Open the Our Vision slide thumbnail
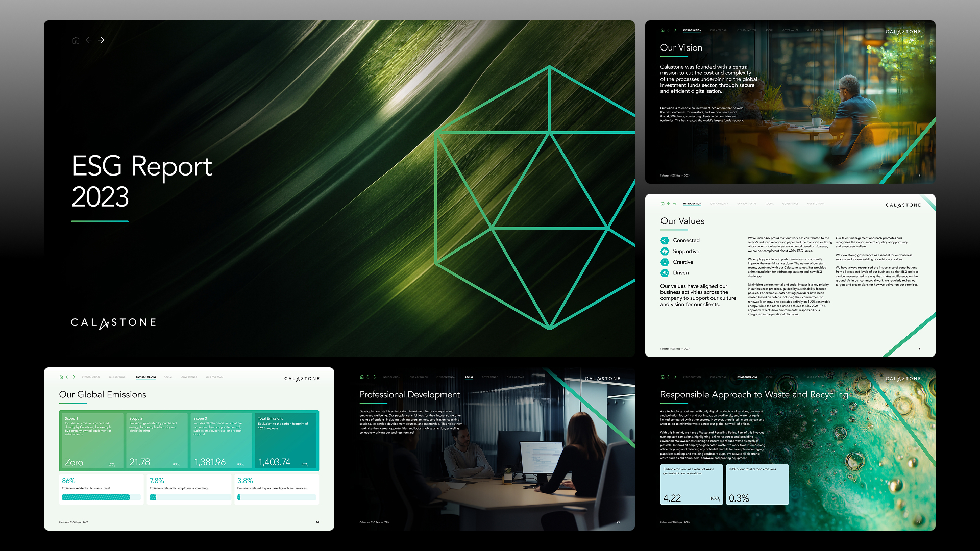 pyautogui.click(x=790, y=102)
